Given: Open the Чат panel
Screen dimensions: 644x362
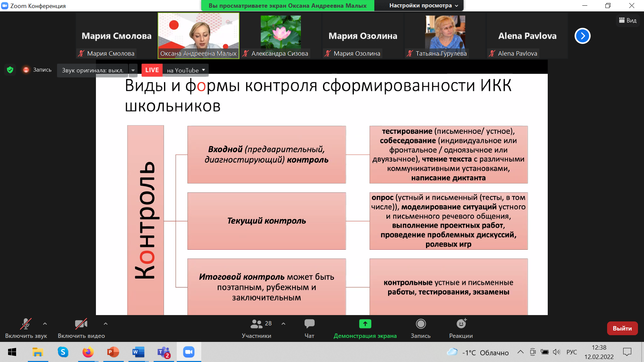Looking at the screenshot, I should pyautogui.click(x=309, y=324).
